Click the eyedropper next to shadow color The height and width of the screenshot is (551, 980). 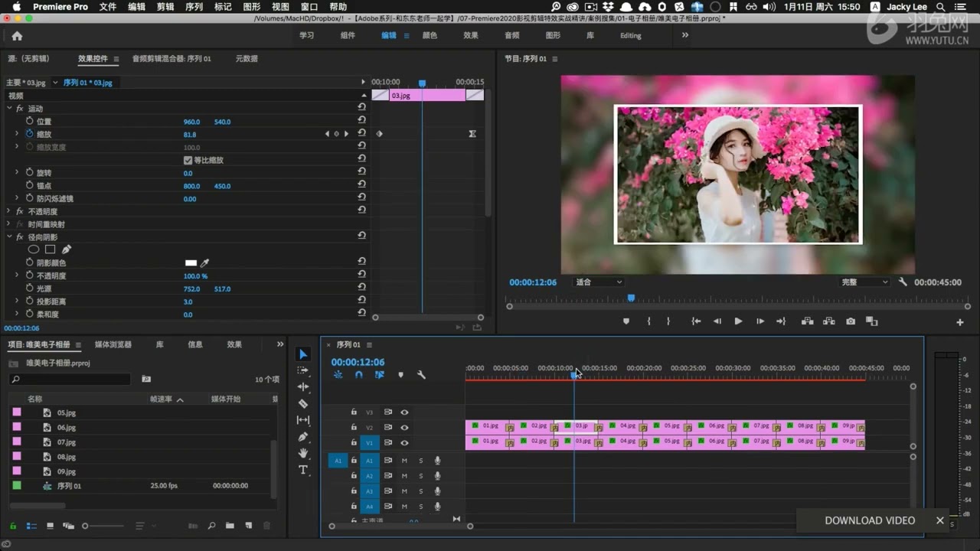204,262
